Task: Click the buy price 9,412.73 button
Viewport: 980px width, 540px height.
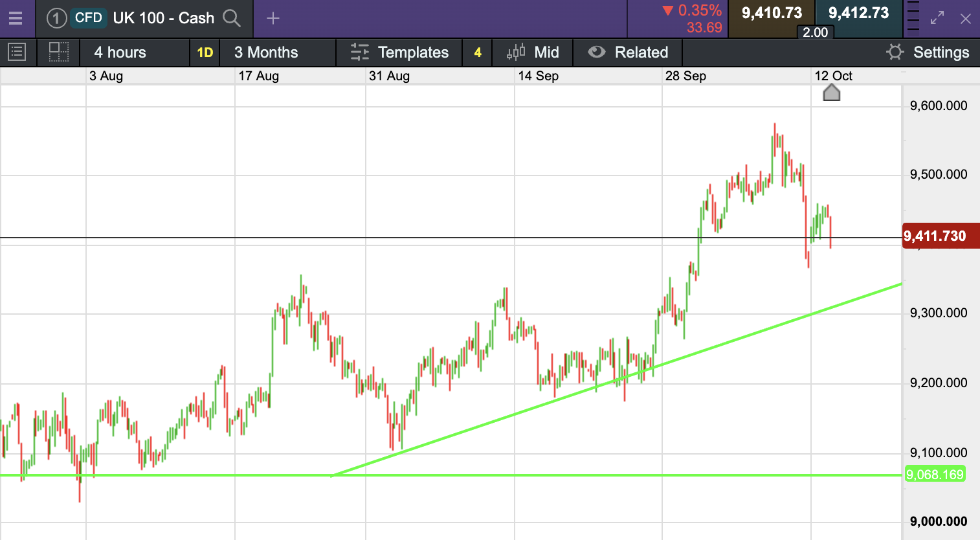Action: pyautogui.click(x=858, y=14)
